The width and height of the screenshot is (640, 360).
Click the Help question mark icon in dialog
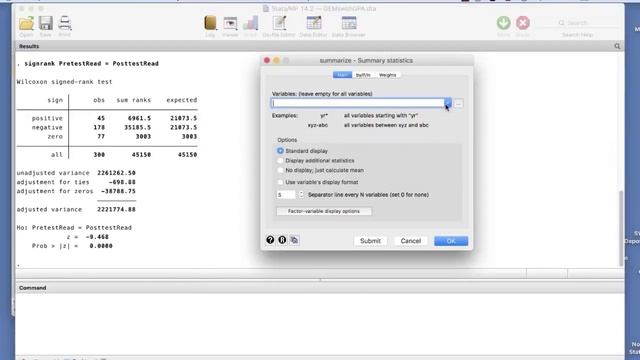pos(270,240)
